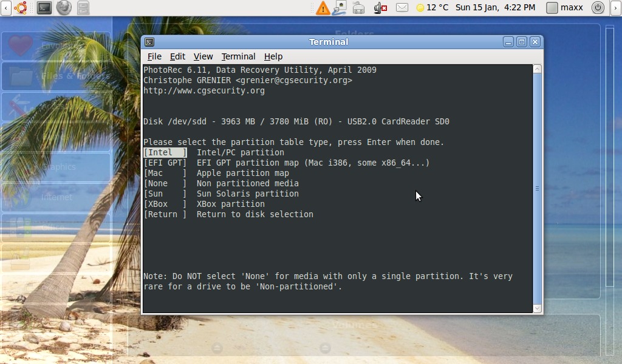The image size is (622, 364).
Task: Open the Terminal menu
Action: [x=238, y=56]
